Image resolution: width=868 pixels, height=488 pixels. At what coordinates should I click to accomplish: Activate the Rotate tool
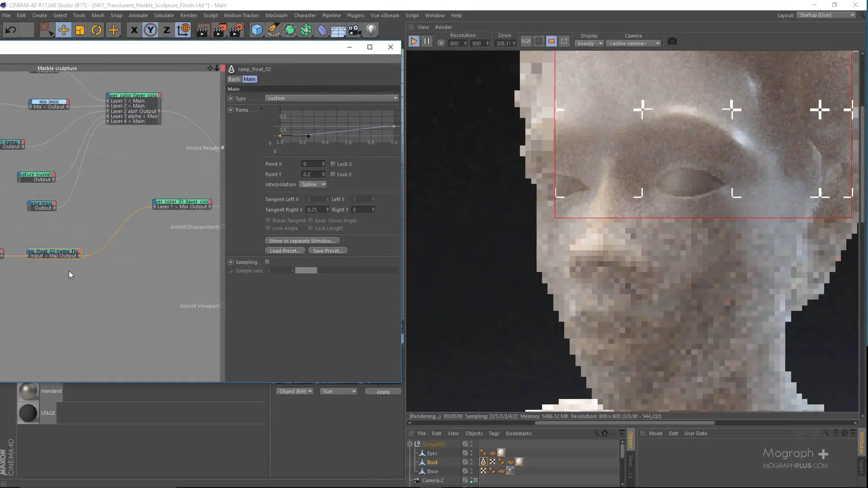[96, 30]
